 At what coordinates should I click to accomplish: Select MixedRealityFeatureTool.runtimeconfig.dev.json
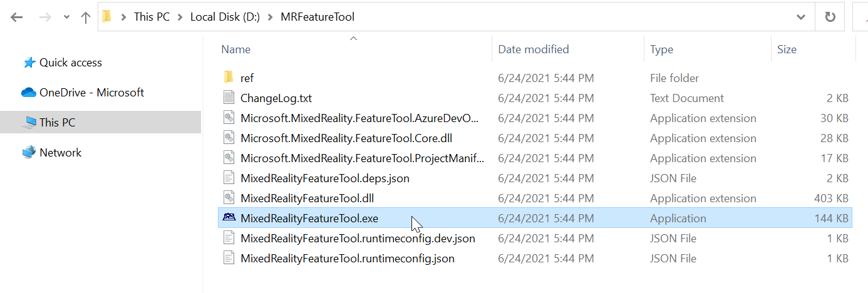pos(358,239)
